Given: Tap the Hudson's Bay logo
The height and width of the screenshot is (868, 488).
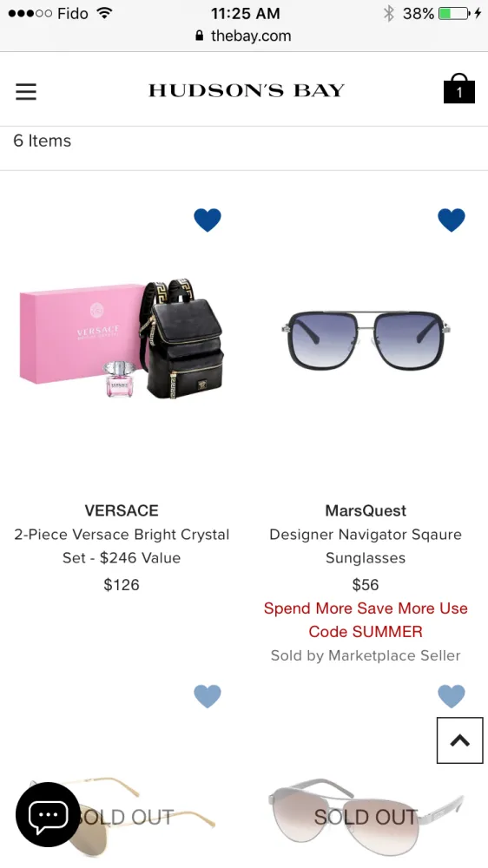Looking at the screenshot, I should pyautogui.click(x=247, y=90).
